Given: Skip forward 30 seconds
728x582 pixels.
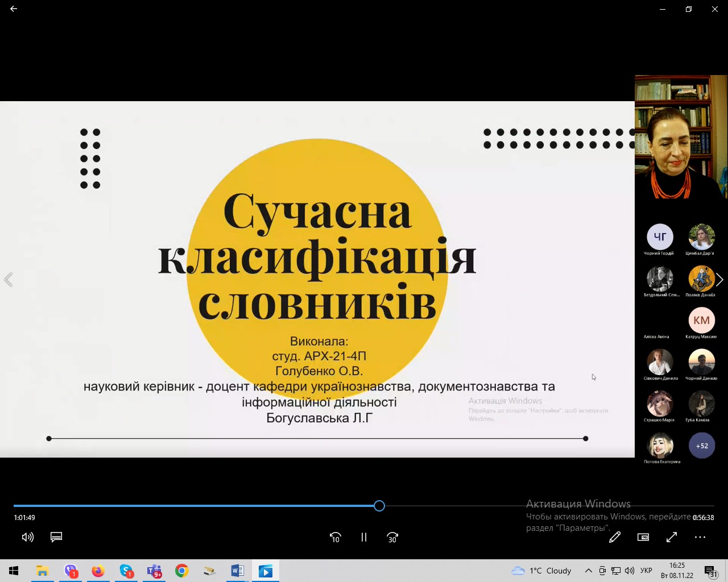Looking at the screenshot, I should (392, 537).
